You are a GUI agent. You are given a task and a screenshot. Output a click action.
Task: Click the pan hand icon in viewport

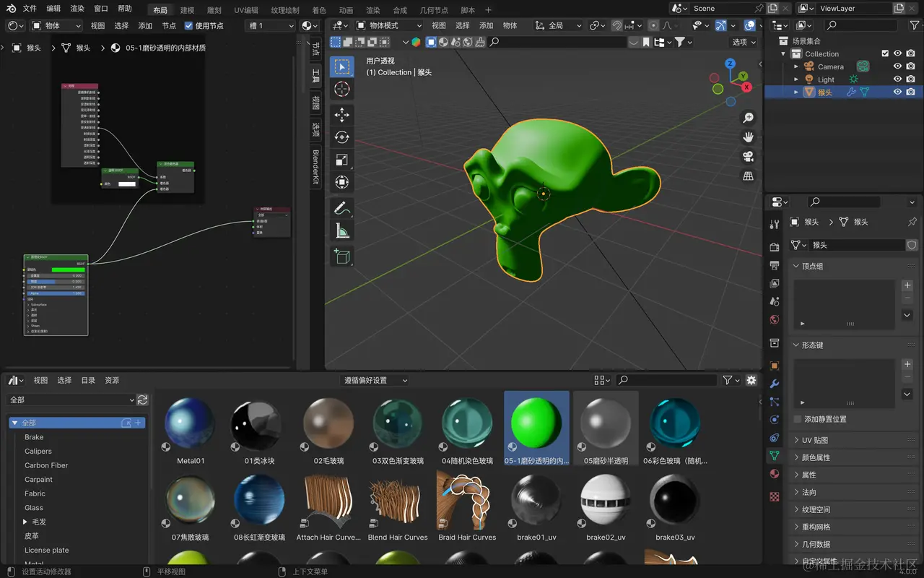point(748,137)
